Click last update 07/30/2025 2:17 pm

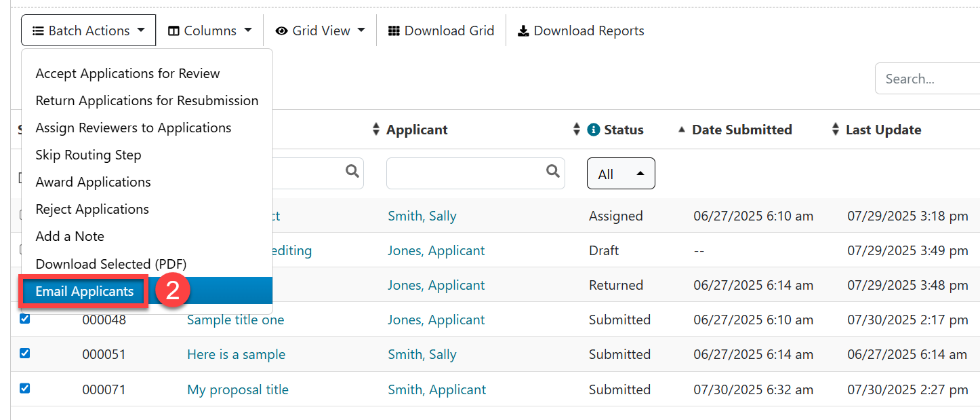click(908, 320)
